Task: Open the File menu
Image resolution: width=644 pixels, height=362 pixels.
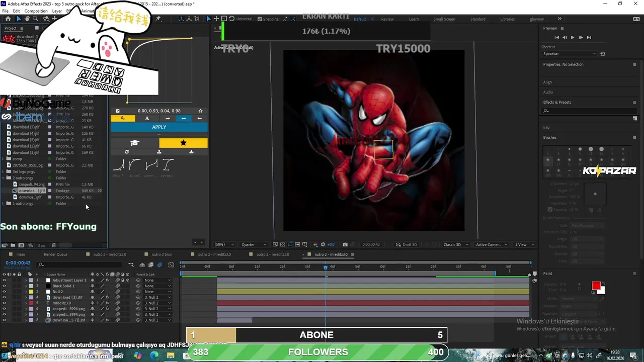Action: point(6,11)
